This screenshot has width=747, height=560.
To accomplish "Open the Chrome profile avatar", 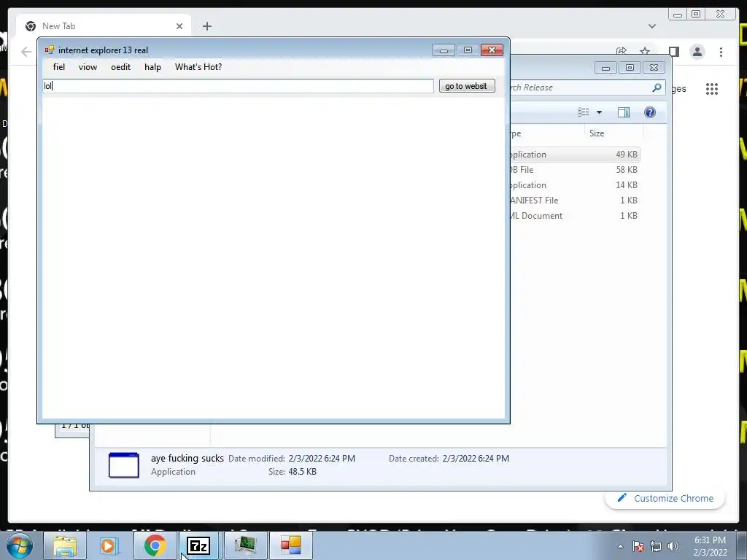I will click(697, 52).
